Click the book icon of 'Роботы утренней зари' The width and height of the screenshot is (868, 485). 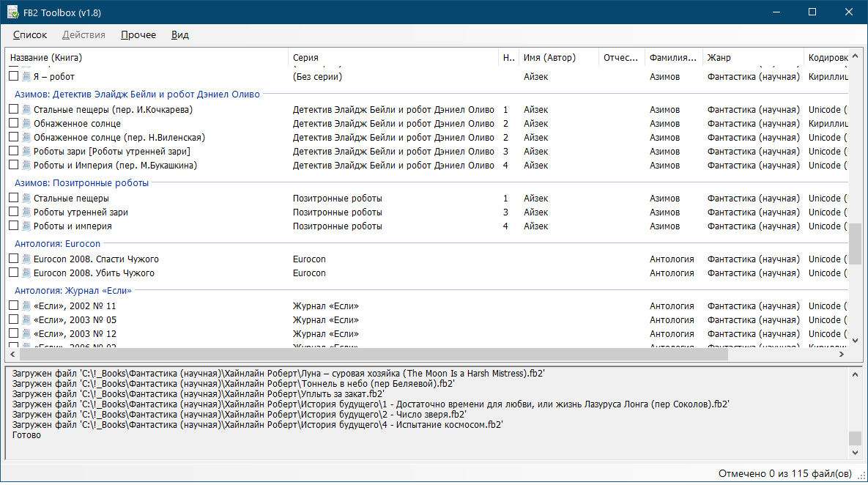[x=26, y=212]
